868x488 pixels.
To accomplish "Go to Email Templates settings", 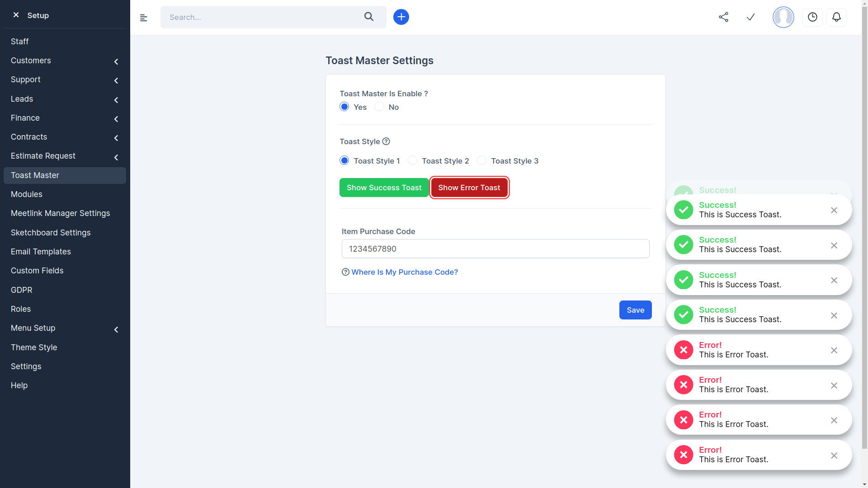I will click(41, 252).
